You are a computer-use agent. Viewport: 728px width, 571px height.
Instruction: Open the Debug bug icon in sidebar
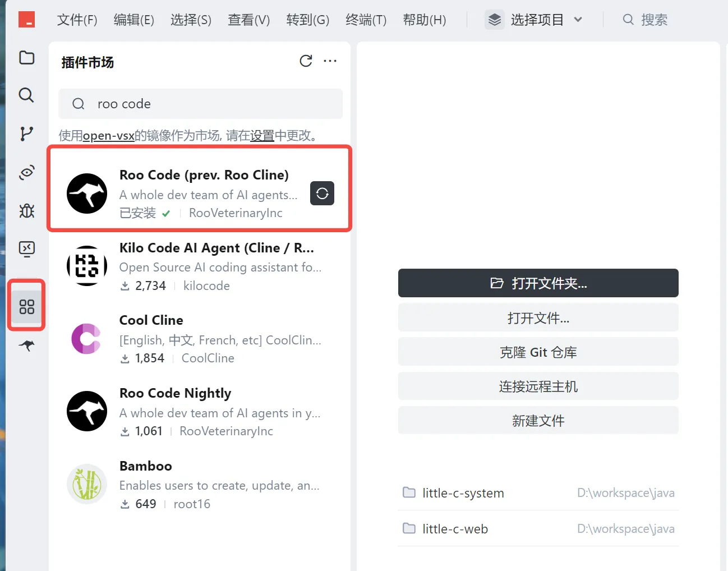[x=26, y=210]
